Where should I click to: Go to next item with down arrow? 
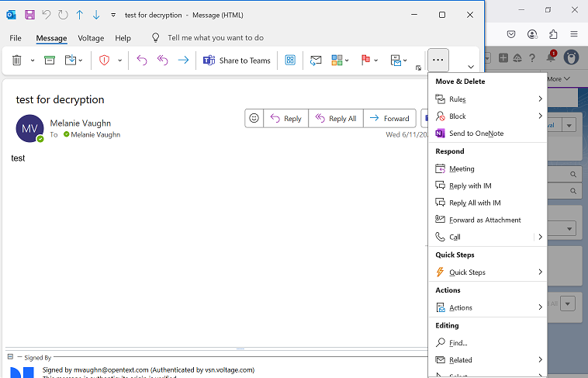point(96,15)
